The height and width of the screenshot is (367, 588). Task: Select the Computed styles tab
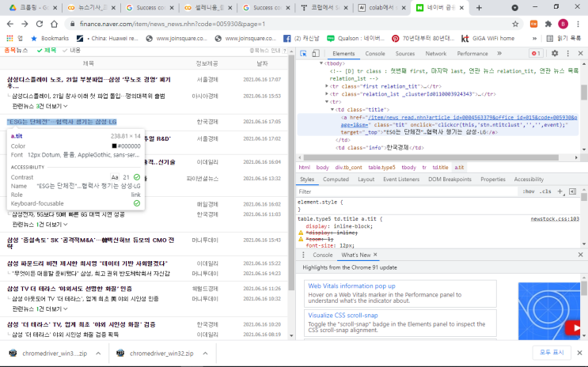[x=336, y=180]
